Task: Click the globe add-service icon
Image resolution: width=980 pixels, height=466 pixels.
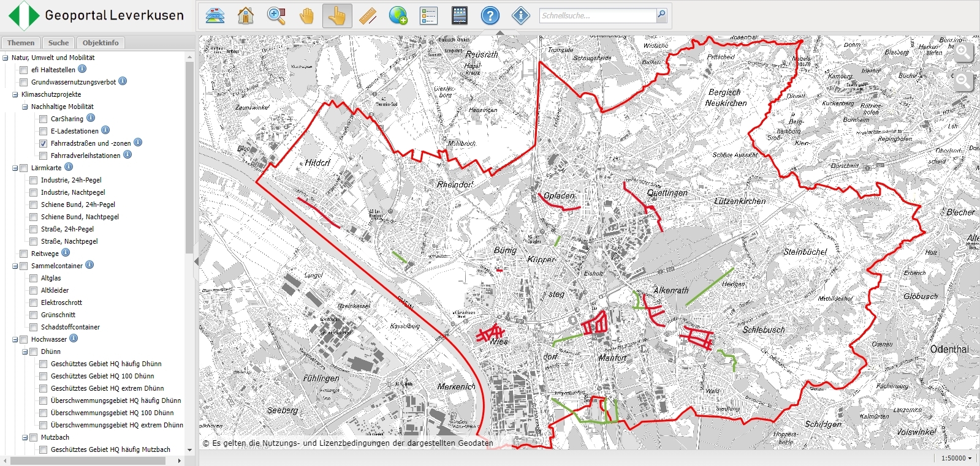Action: pyautogui.click(x=398, y=16)
